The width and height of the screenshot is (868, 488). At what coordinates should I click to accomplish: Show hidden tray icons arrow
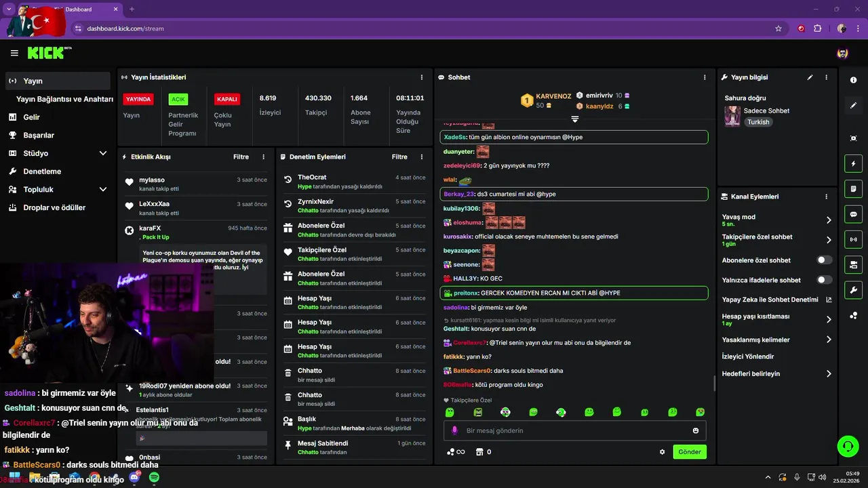[768, 478]
